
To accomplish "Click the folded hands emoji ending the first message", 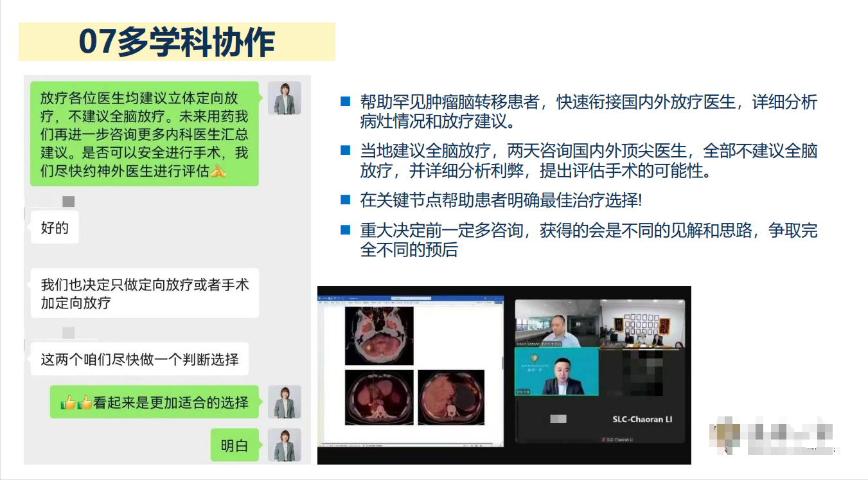I will [218, 171].
